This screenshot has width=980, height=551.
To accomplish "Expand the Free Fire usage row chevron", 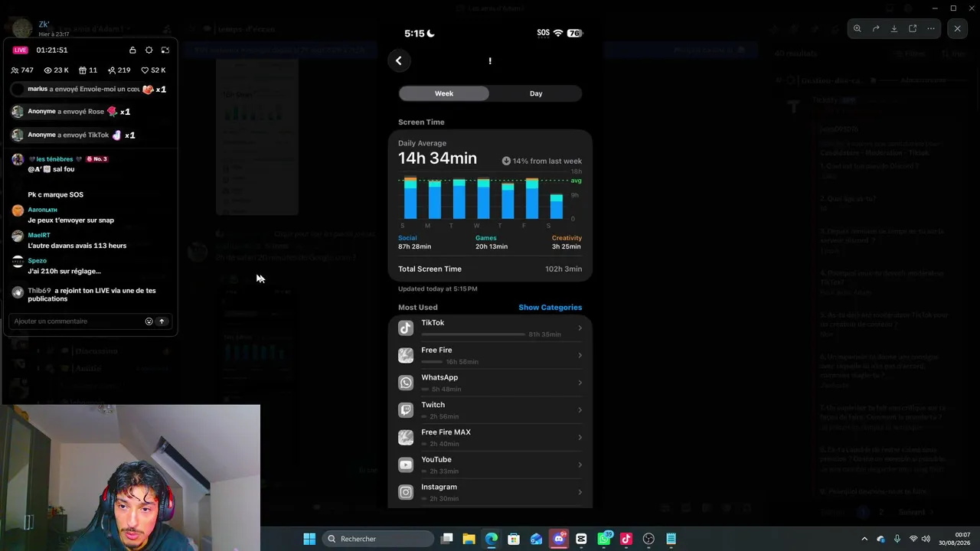I will point(580,355).
